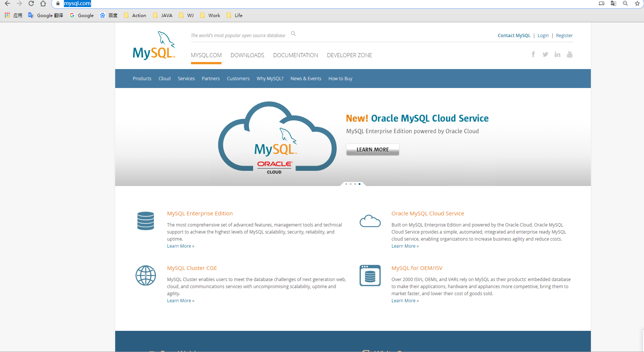644x352 pixels.
Task: Click the browser back arrow
Action: (x=7, y=3)
